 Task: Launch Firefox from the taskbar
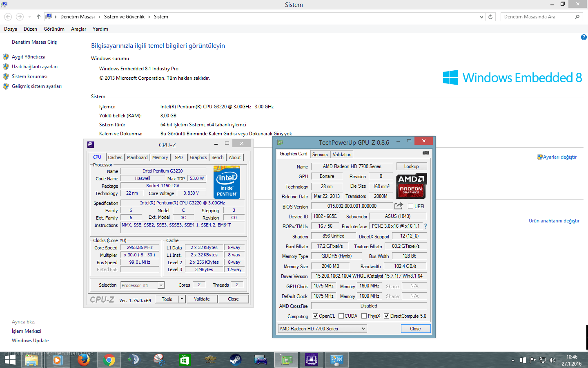[84, 360]
